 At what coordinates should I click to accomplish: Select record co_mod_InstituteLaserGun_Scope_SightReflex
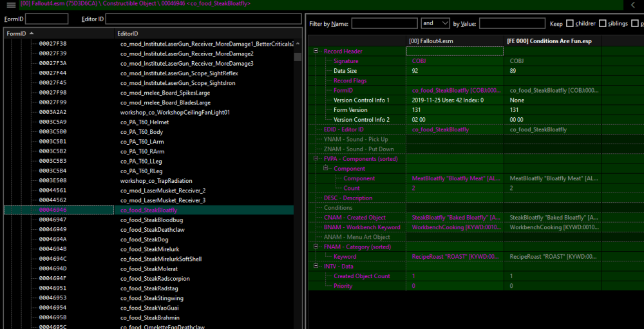click(x=179, y=73)
